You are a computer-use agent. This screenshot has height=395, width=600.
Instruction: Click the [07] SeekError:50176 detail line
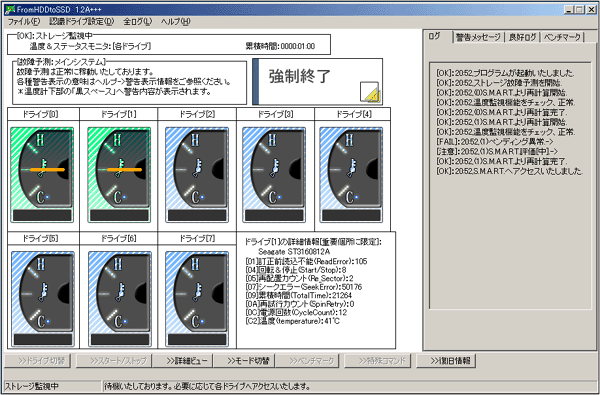click(x=303, y=287)
